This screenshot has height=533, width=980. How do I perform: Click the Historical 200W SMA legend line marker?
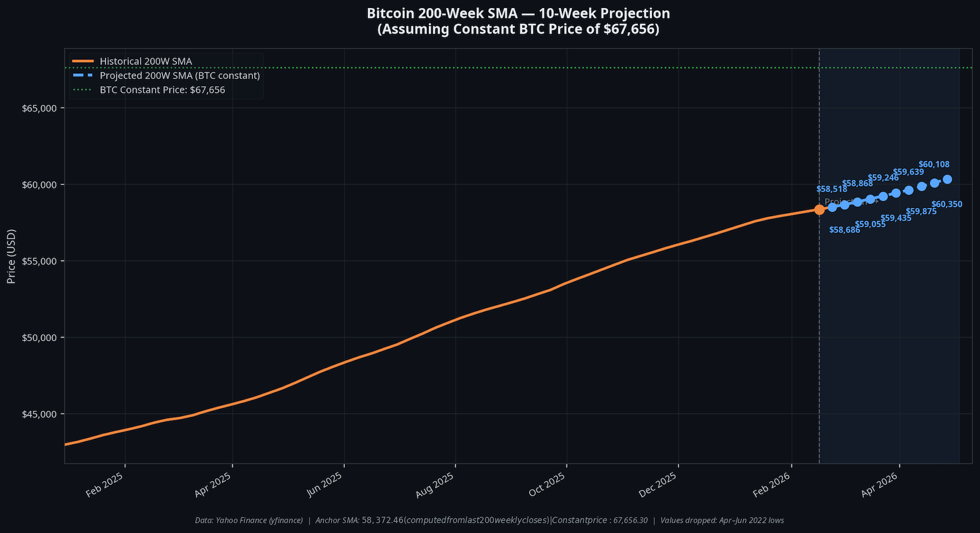pos(84,61)
